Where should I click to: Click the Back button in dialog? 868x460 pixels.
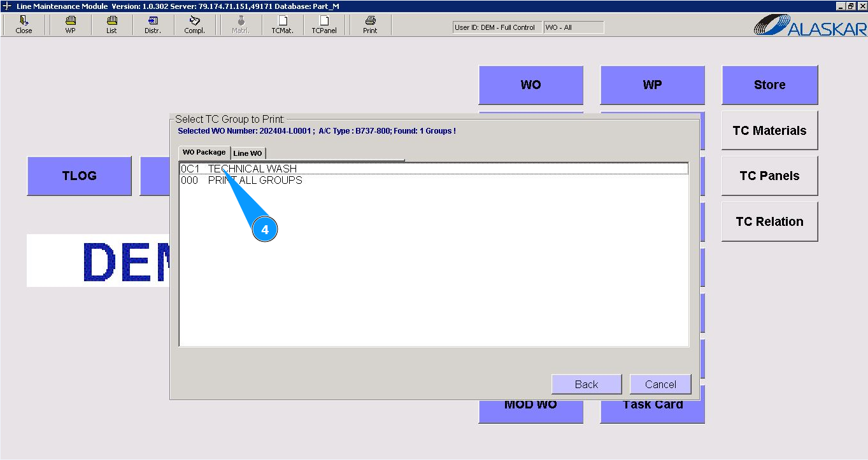(x=587, y=384)
